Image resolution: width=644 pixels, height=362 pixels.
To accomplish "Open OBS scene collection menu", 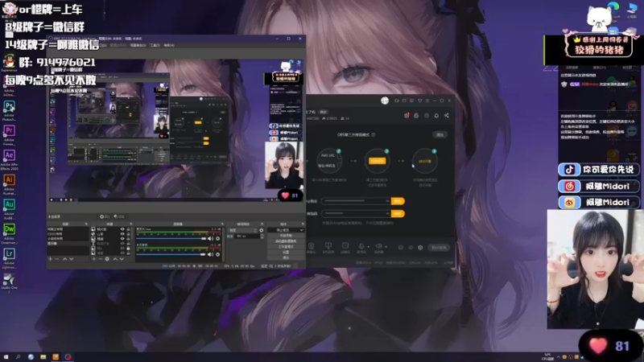I will [138, 45].
